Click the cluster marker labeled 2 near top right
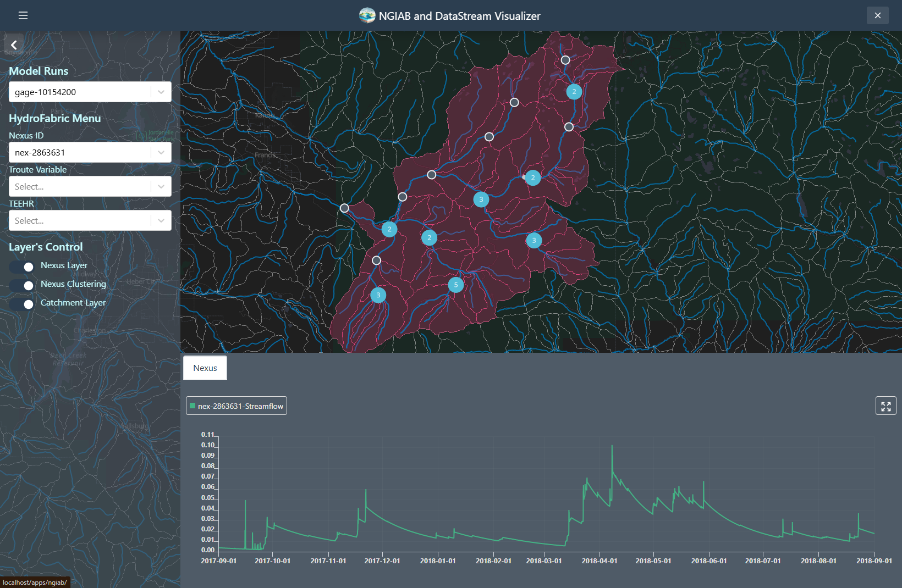Screen dimensions: 902x588 574,92
